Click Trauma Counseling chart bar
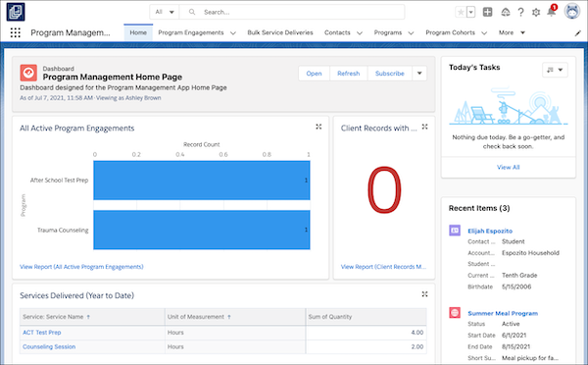This screenshot has height=365, width=588. (x=202, y=230)
